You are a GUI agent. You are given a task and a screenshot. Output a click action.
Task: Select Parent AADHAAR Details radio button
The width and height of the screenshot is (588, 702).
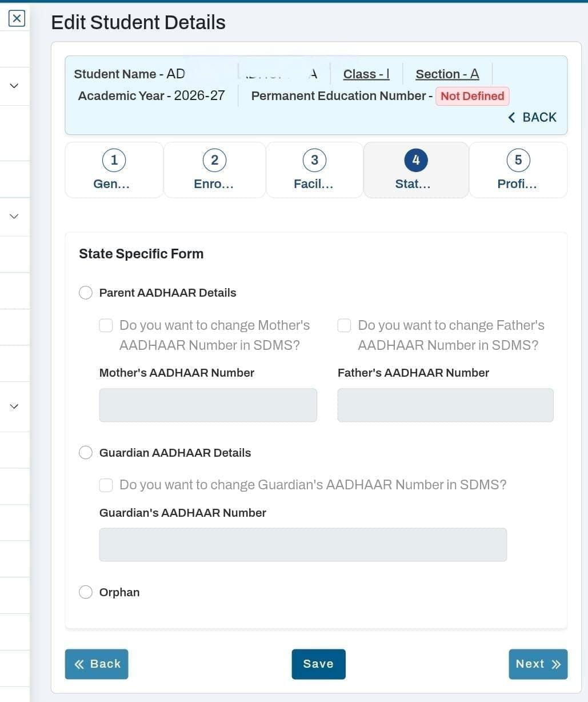coord(86,293)
